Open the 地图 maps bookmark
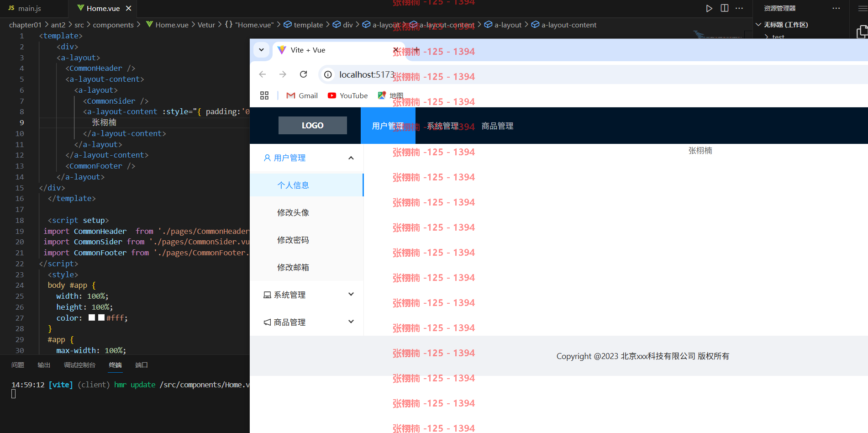Screen dimensions: 868x433 (391, 95)
